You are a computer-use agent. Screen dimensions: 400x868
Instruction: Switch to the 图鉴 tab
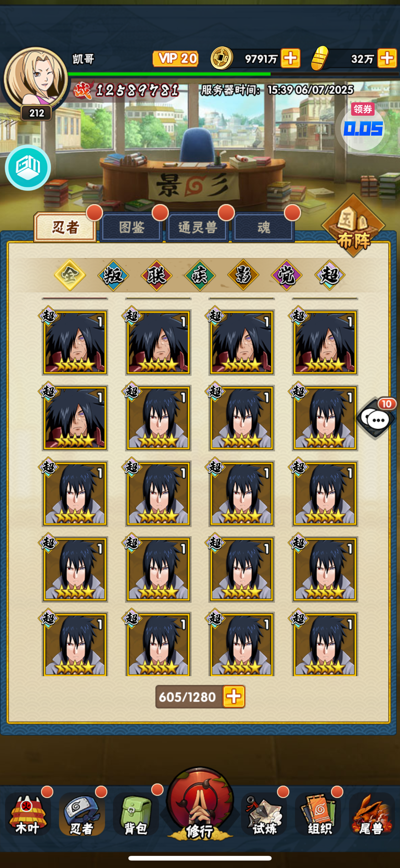coord(131,228)
